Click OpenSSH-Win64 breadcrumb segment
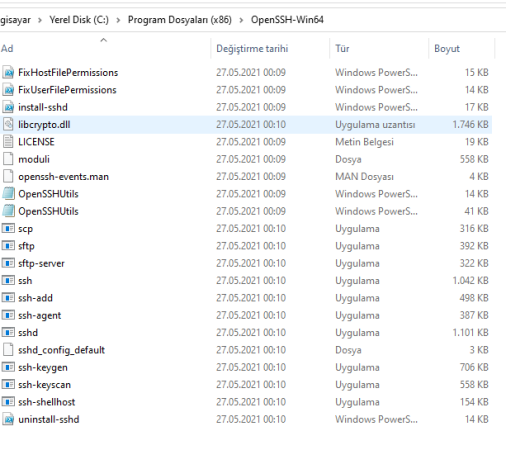This screenshot has width=506, height=450. pos(287,20)
